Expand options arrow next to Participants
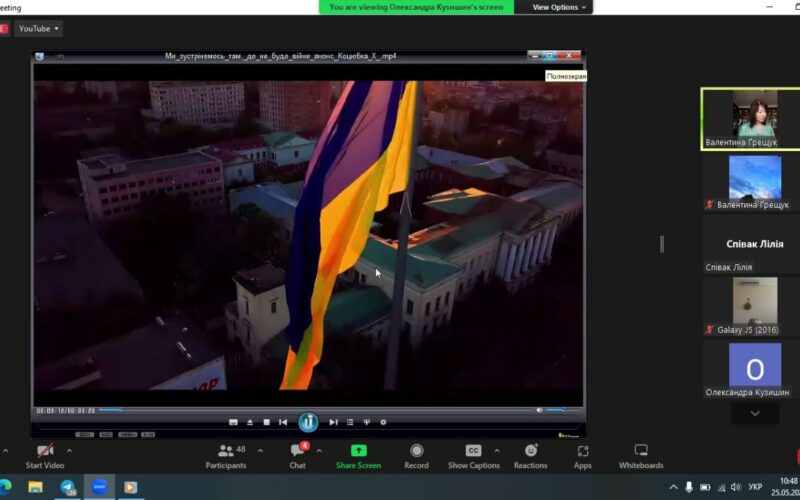The image size is (800, 500). [260, 451]
